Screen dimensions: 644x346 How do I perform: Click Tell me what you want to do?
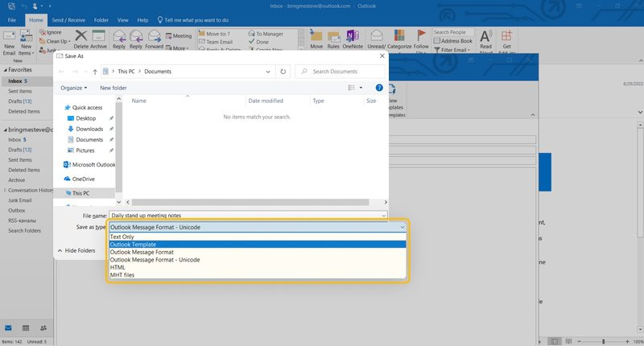193,20
